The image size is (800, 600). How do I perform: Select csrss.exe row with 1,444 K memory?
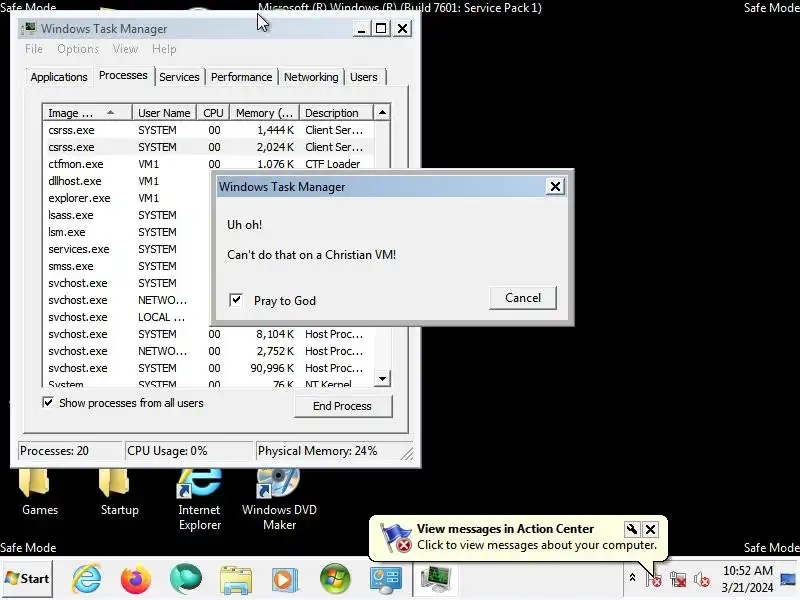click(x=209, y=130)
